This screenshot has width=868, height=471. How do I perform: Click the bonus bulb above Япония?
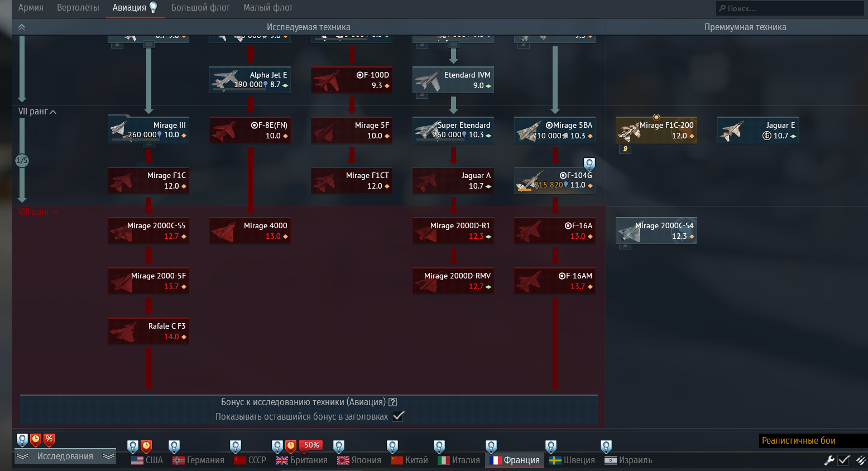(x=339, y=446)
